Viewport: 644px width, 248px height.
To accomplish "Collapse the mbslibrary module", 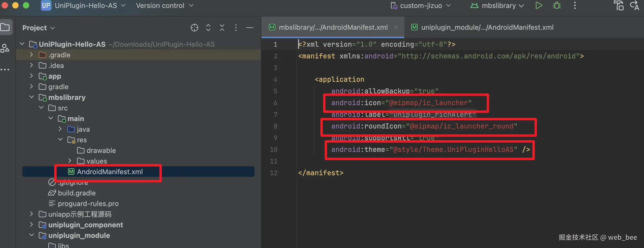I will (32, 97).
